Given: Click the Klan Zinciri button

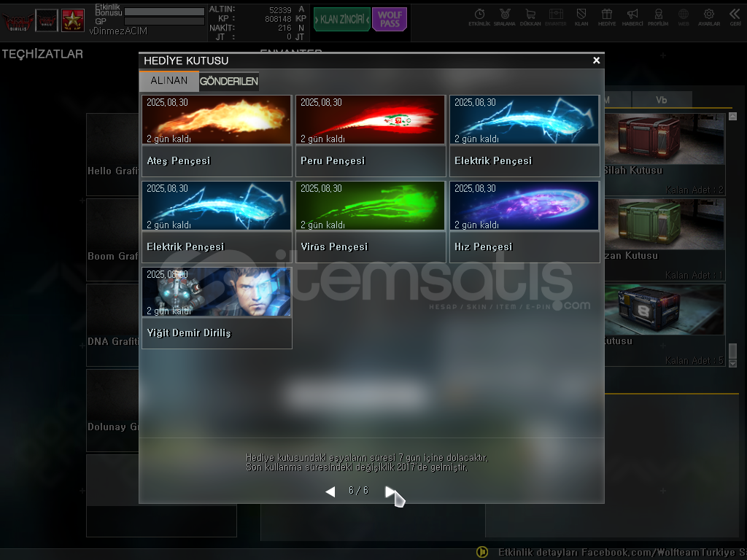Looking at the screenshot, I should 341,20.
